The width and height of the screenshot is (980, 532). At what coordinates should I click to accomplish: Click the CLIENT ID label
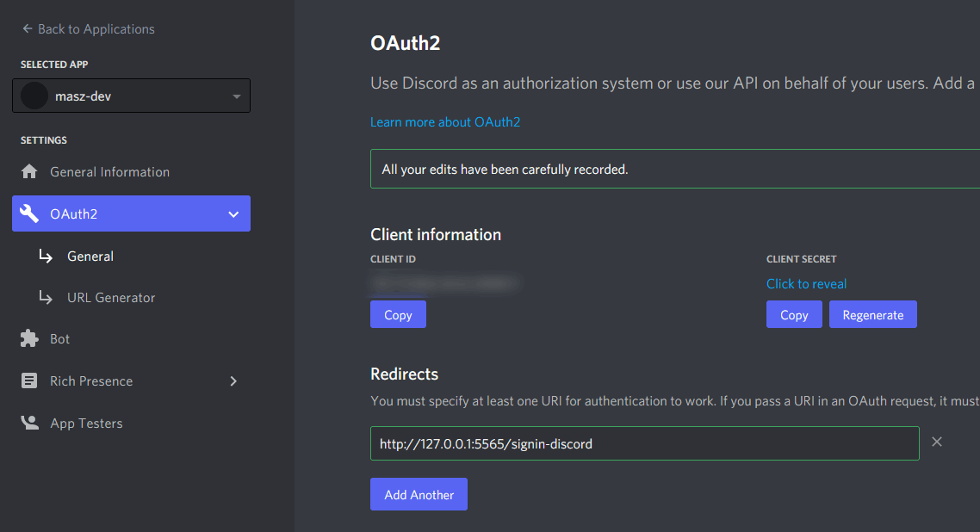[394, 259]
